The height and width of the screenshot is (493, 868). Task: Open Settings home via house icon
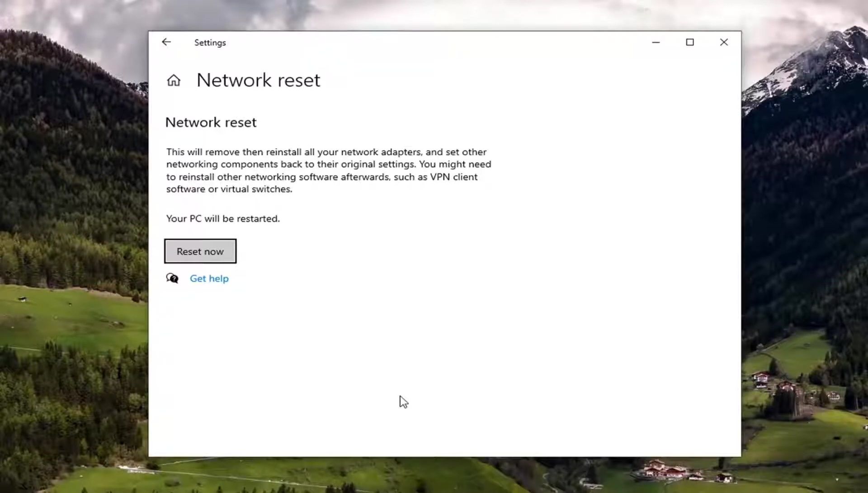tap(174, 81)
